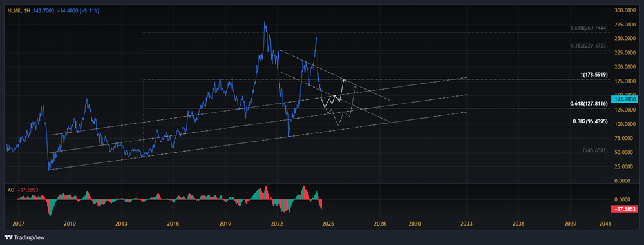Click 250.0000 on the price axis
This screenshot has width=644, height=245.
click(625, 38)
